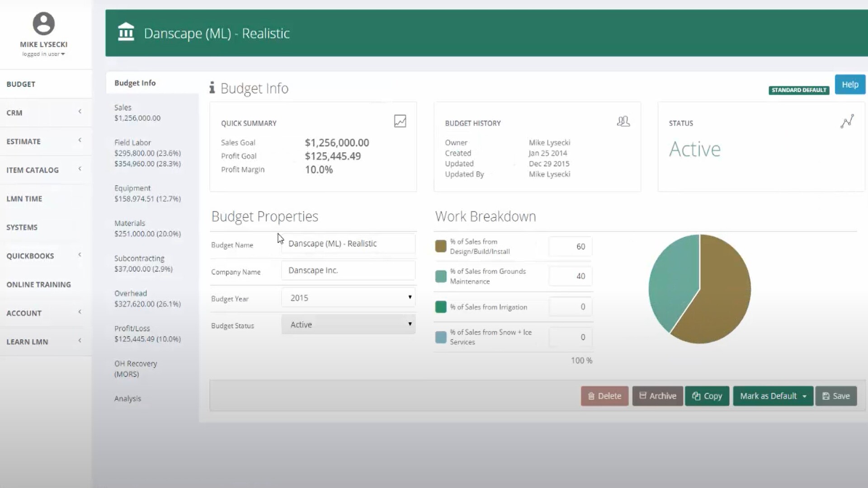Viewport: 868px width, 488px height.
Task: Edit the Grounds Maintenance percentage field showing 40
Action: pyautogui.click(x=571, y=276)
